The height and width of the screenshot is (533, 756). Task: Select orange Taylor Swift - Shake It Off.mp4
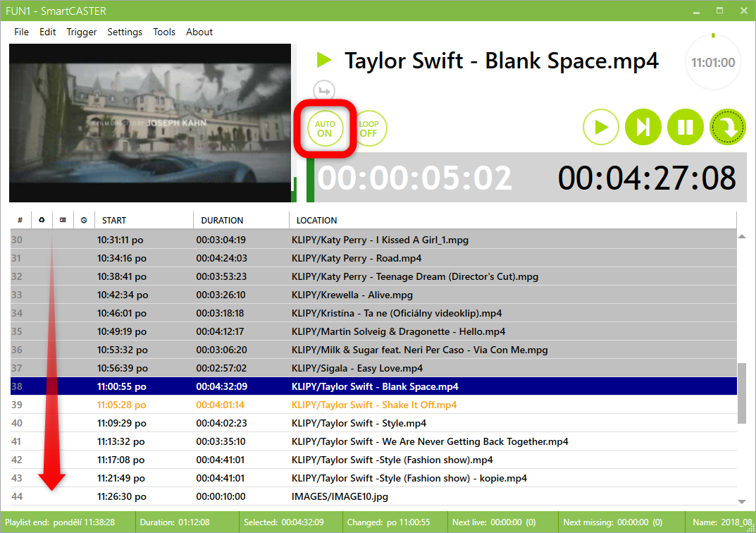[373, 405]
